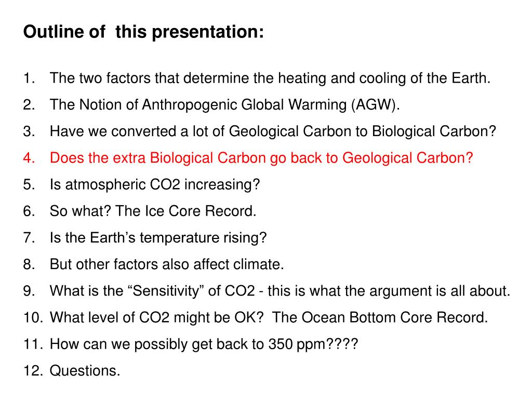Select the "Sensitivity" of CO2 line
532x399 pixels.
coord(280,291)
